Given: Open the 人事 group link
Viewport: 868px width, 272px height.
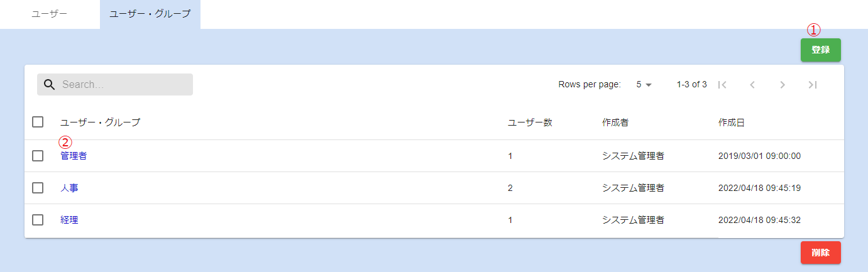Looking at the screenshot, I should 69,188.
